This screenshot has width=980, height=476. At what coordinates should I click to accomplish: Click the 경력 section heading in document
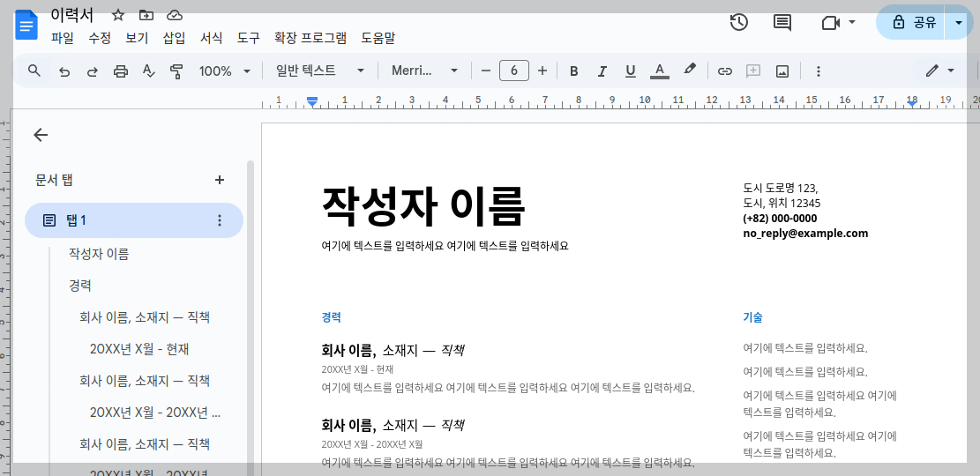pos(332,317)
